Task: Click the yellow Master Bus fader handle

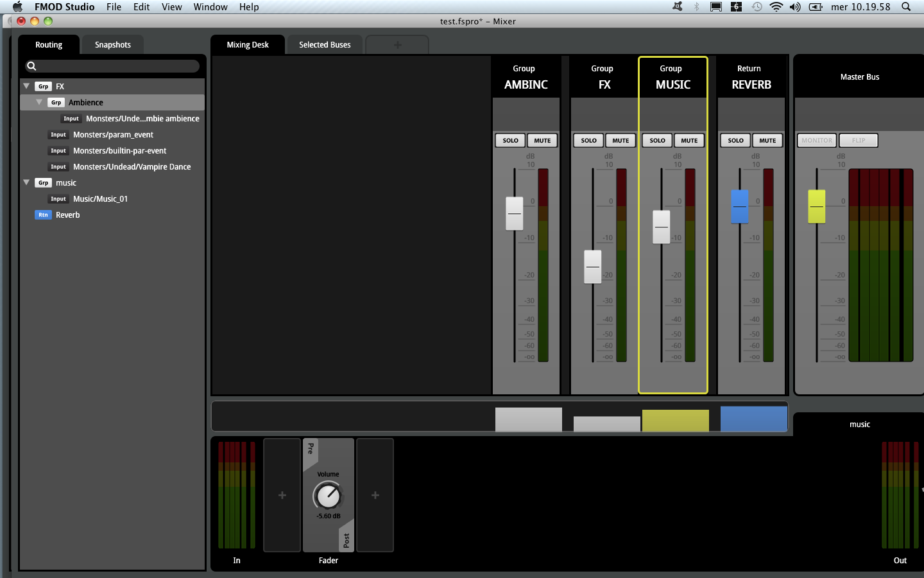Action: (x=817, y=206)
